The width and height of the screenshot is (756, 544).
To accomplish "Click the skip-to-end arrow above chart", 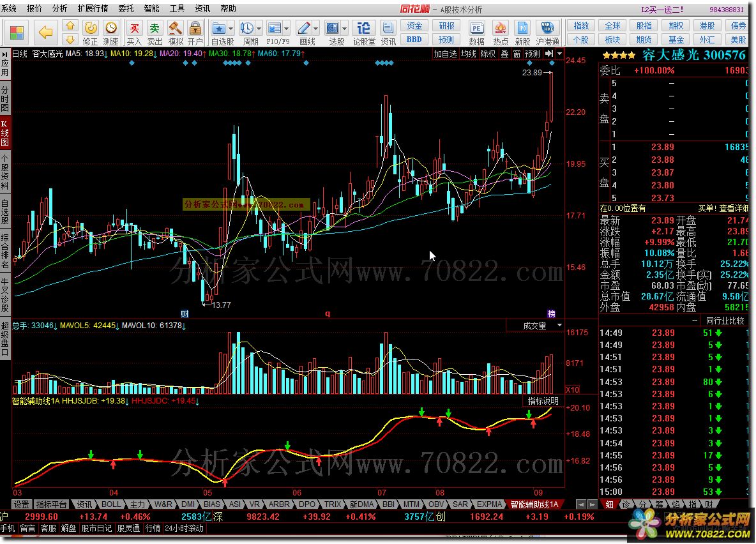I will tap(549, 54).
